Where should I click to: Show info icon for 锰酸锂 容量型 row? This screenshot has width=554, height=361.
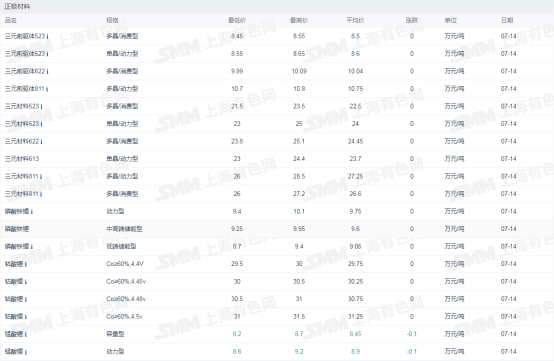pos(26,335)
